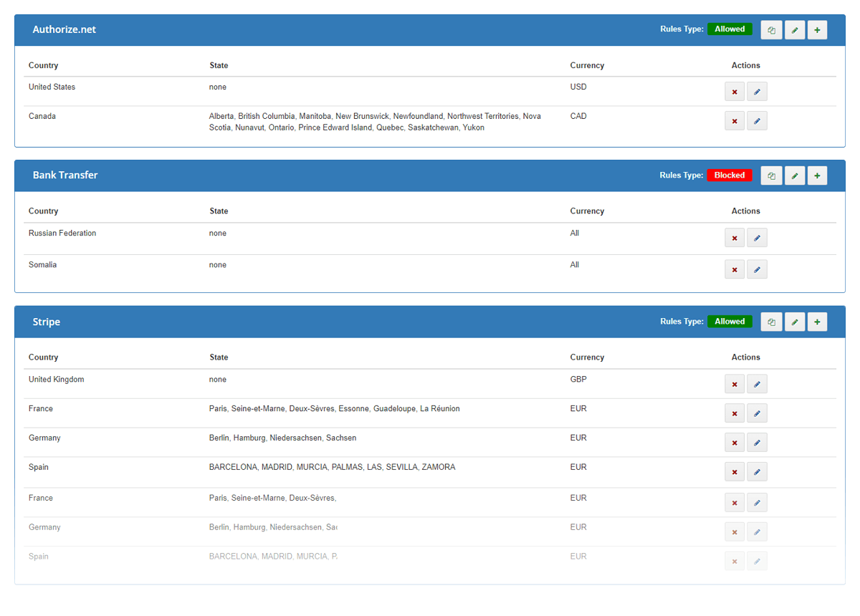Click the Somalia country cell
Screen dimensions: 860x616
pyautogui.click(x=42, y=264)
